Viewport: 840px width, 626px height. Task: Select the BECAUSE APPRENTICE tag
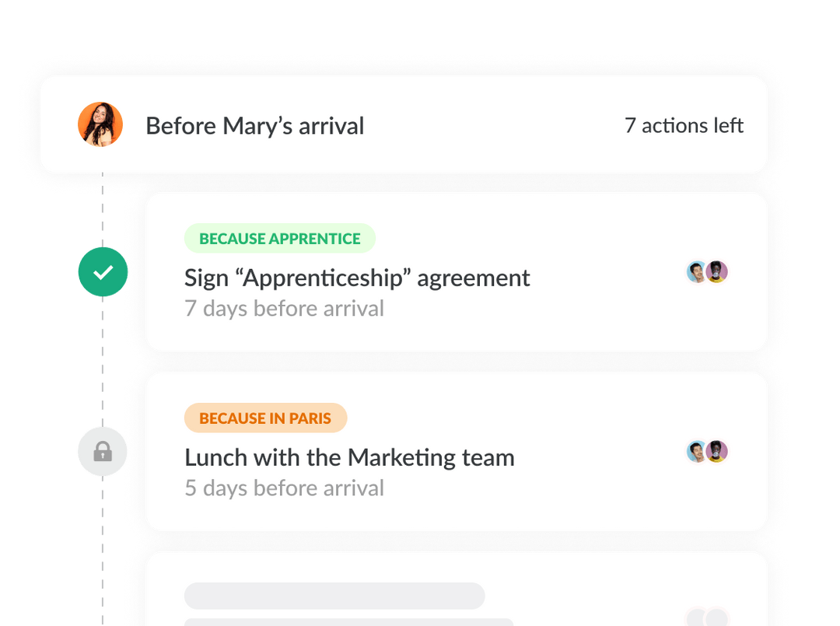(279, 238)
